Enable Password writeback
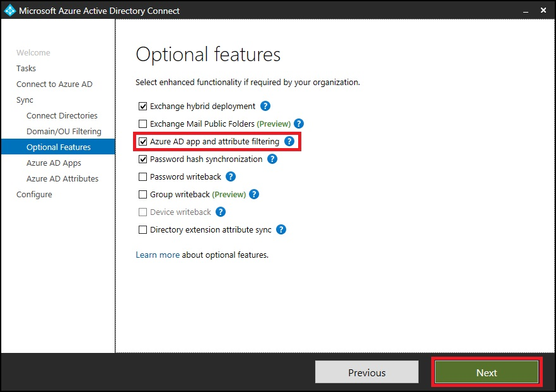 [142, 176]
